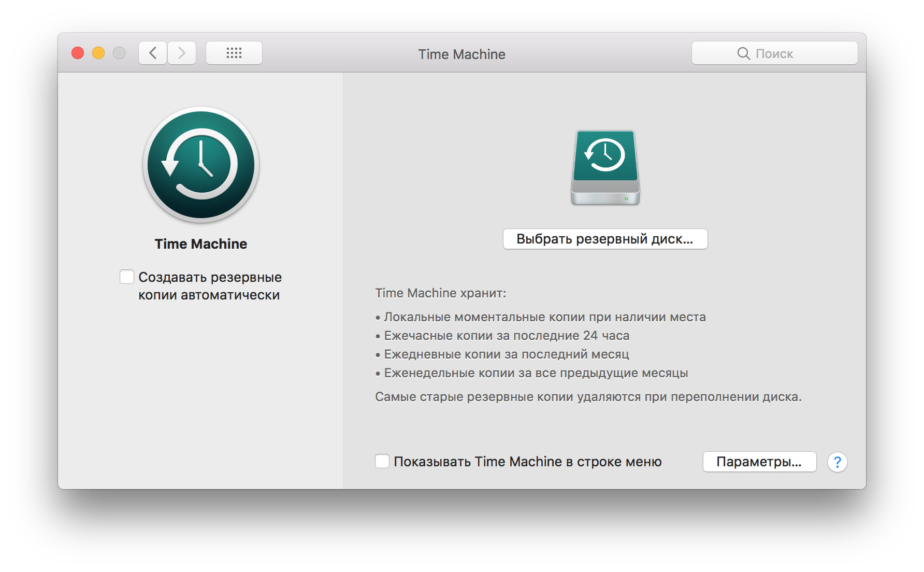Click the line Еженедельные копии за все предыдущие месяцы
Viewport: 924px width, 572px height.
531,373
